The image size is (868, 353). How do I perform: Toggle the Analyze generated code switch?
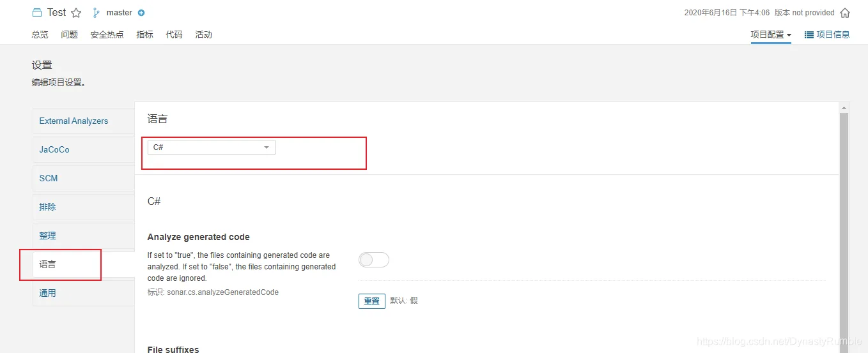pyautogui.click(x=374, y=260)
